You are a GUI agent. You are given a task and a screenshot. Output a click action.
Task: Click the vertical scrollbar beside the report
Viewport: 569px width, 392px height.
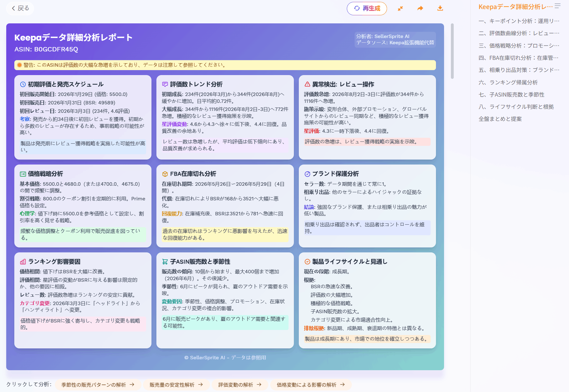tap(452, 51)
